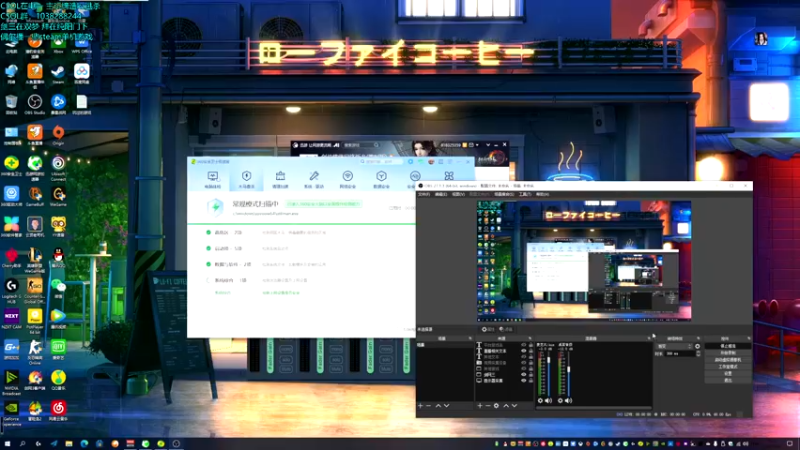Open 编辑(E) menu in OBS
800x450 pixels.
coord(441,194)
